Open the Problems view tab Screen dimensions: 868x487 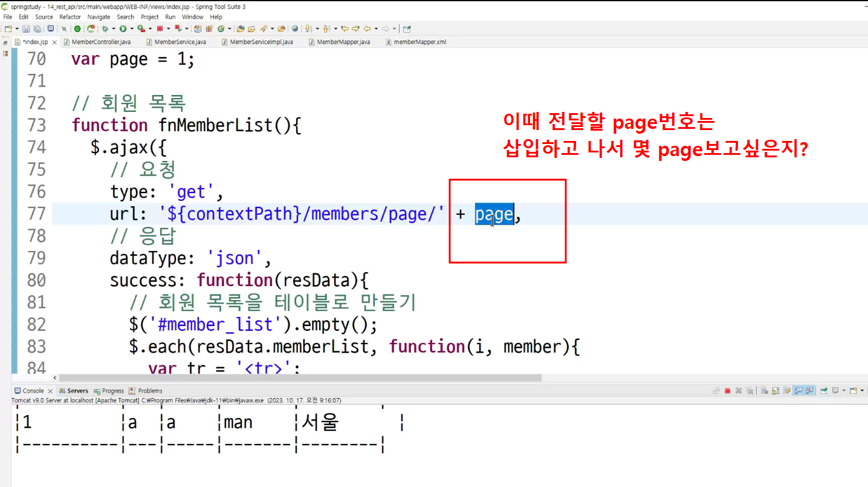point(146,391)
